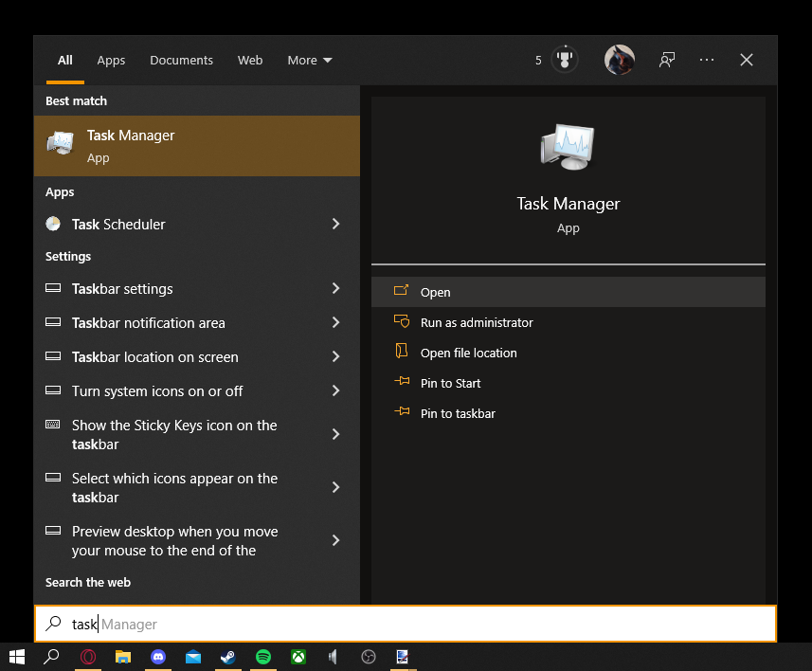Click Open file location
Screen dimensions: 812x671
[568, 353]
